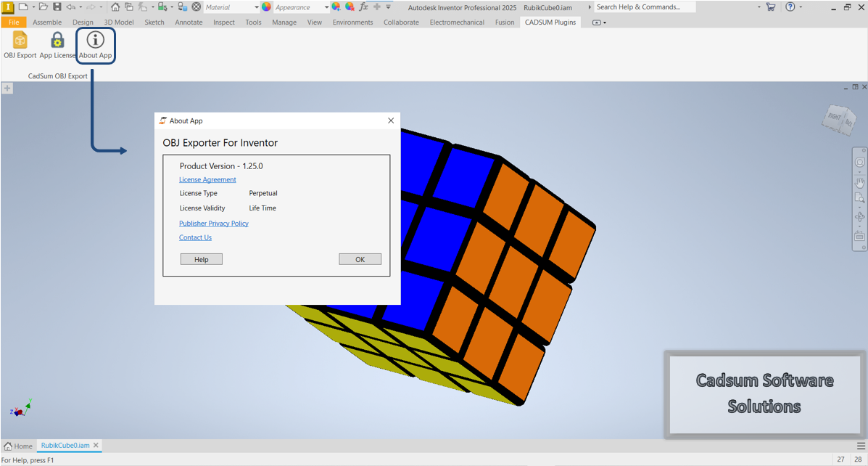Click the Sketch ribbon tab

pyautogui.click(x=154, y=23)
